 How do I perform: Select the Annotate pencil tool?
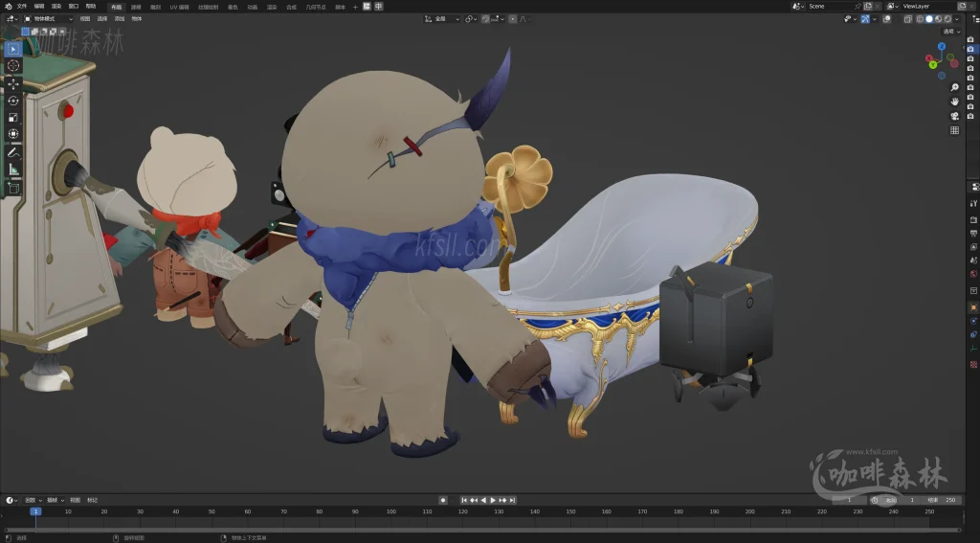click(x=13, y=152)
